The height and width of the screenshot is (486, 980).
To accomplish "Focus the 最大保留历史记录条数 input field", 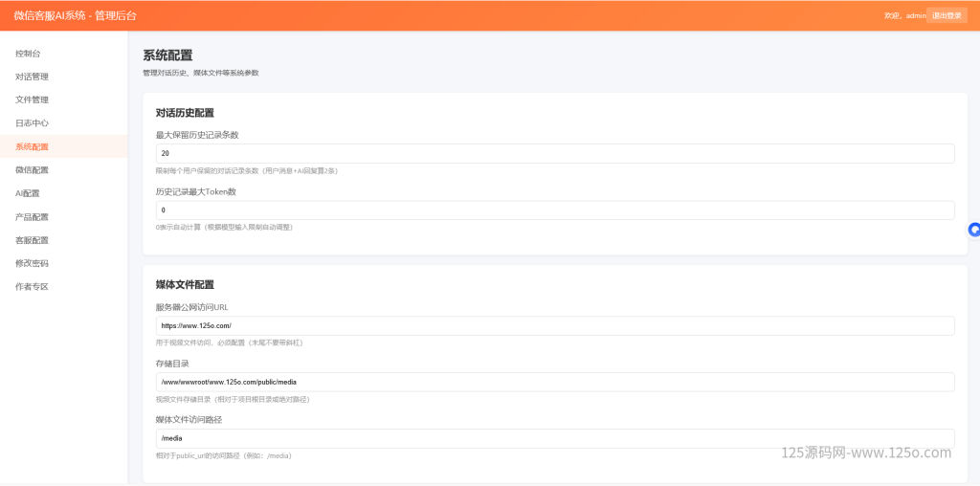I will [x=554, y=154].
